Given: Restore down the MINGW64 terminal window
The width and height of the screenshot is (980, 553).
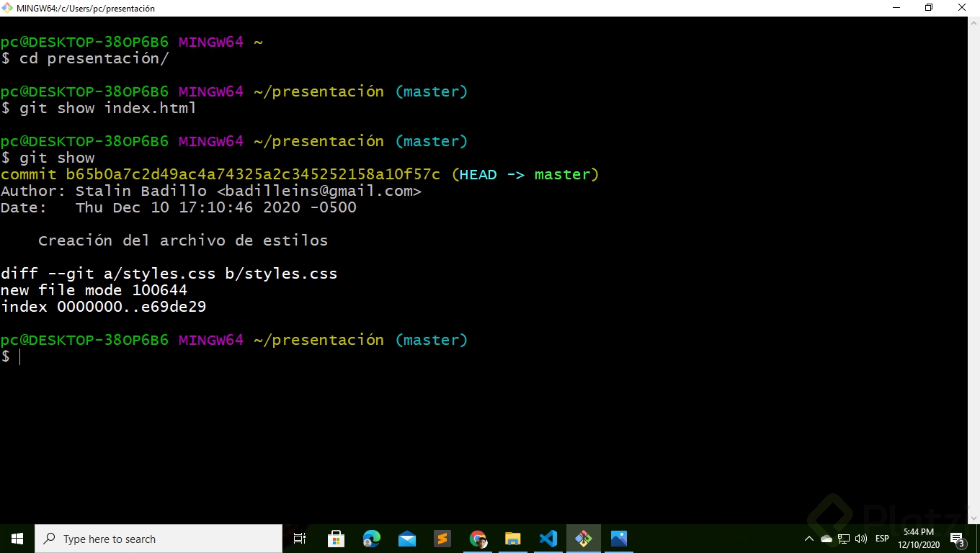Looking at the screenshot, I should tap(929, 8).
